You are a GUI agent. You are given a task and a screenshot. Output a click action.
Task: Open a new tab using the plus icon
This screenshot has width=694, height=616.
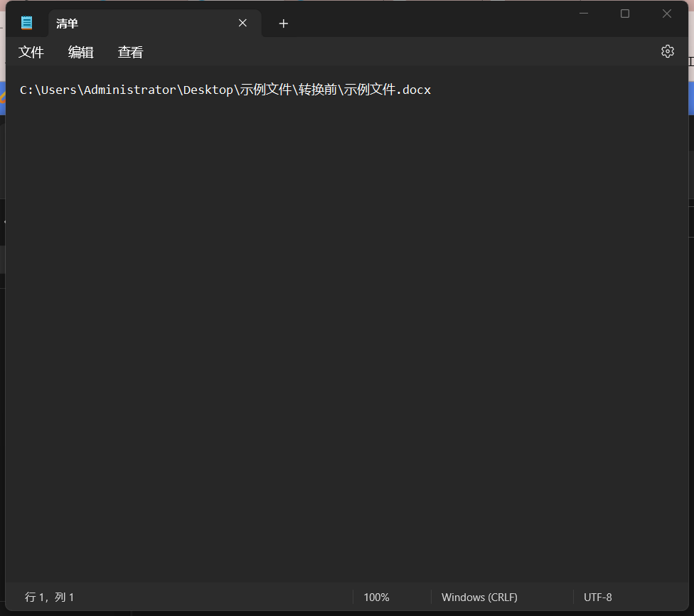click(283, 23)
